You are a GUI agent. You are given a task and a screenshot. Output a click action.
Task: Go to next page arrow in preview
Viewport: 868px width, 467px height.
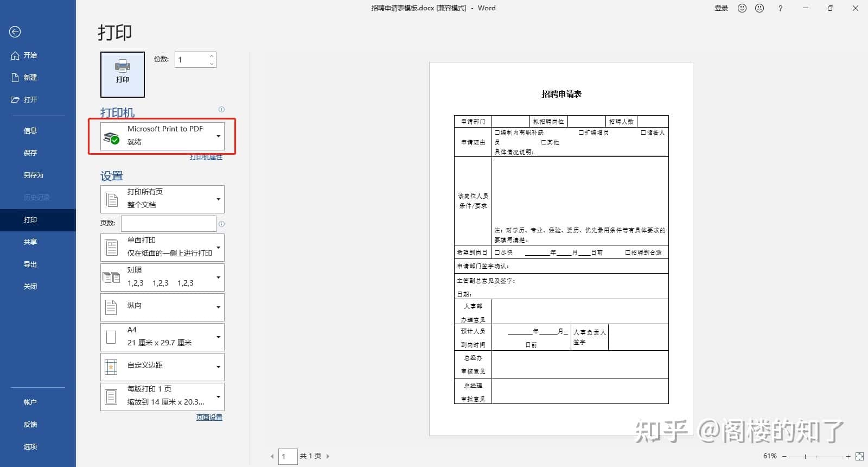[328, 456]
